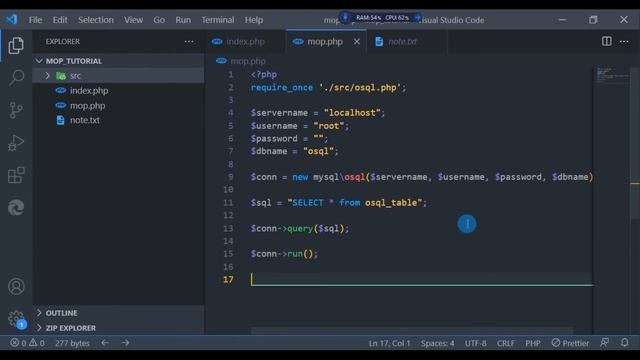Click the 277 bytes file size item
Screen dimensions: 640x360
pyautogui.click(x=72, y=343)
